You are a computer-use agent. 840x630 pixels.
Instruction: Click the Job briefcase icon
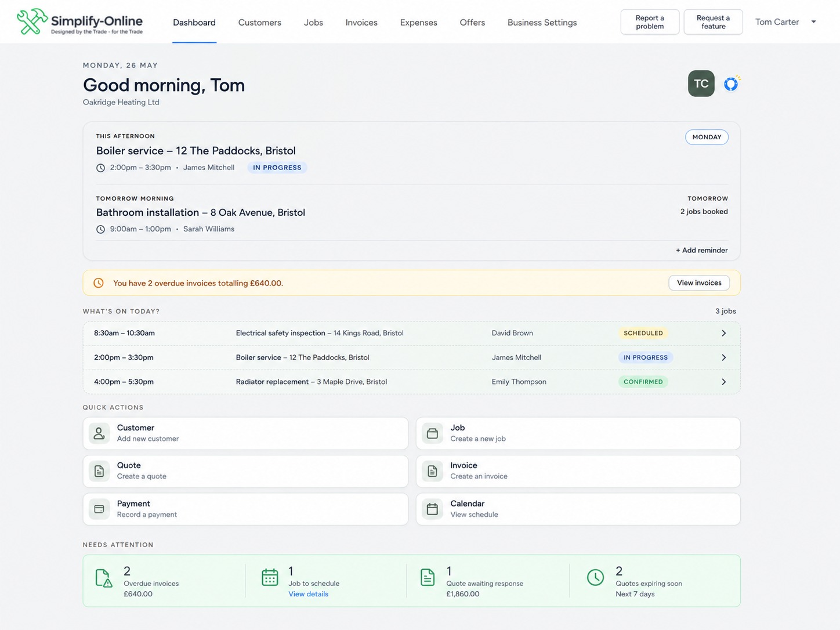[x=432, y=433]
